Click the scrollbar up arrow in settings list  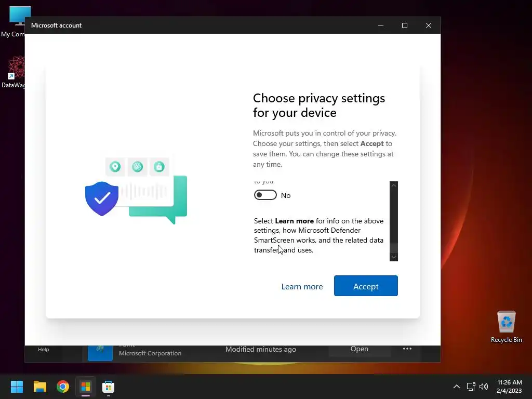click(x=394, y=185)
